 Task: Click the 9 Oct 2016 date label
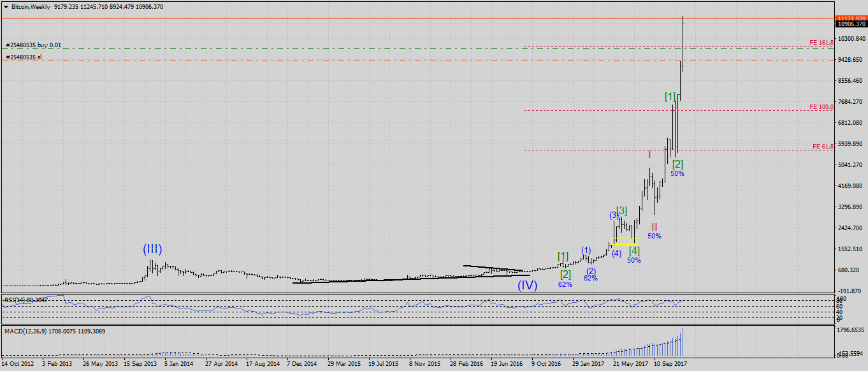(547, 365)
